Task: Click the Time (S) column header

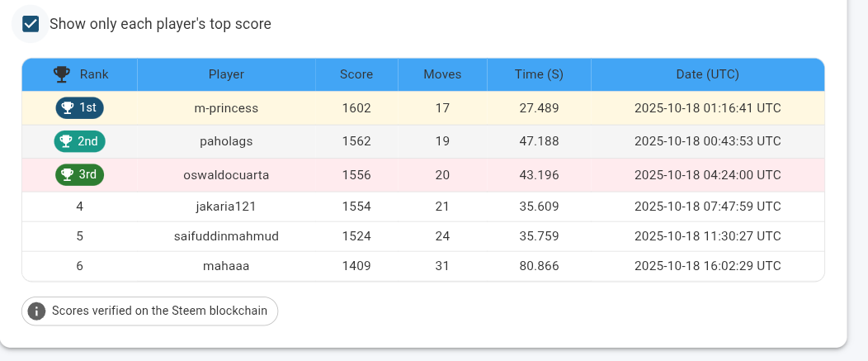Action: (x=539, y=74)
